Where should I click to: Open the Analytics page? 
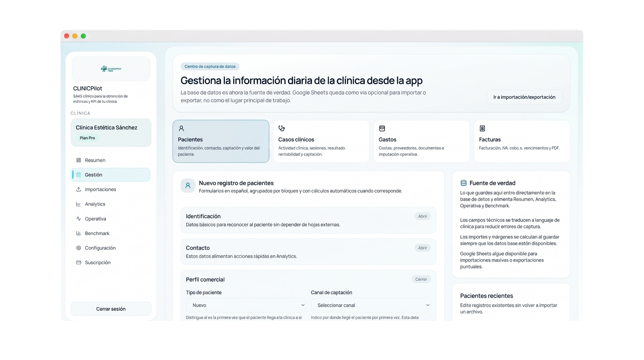pos(111,204)
